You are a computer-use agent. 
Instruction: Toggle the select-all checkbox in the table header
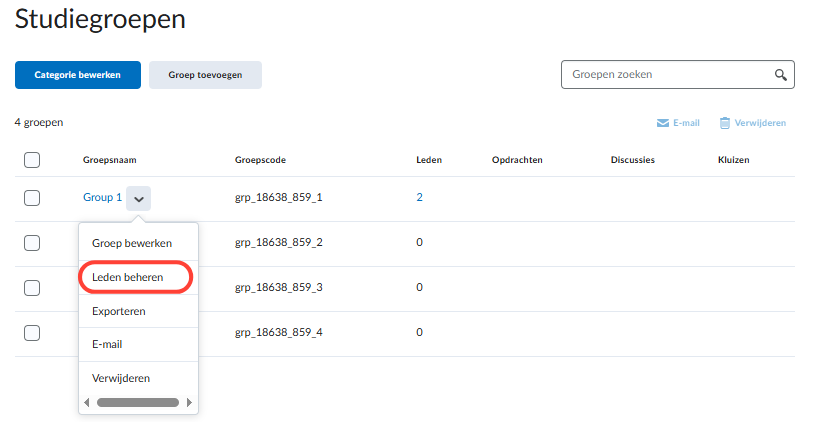32,160
